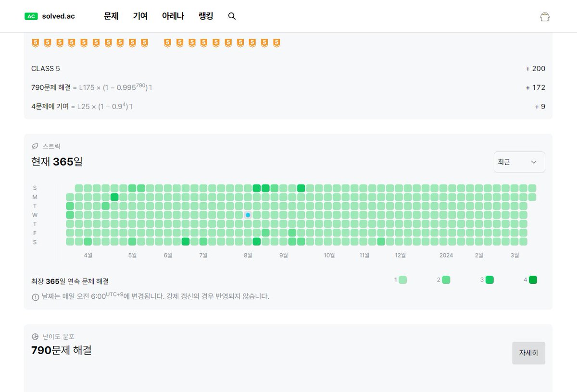Click the highlighted blue day in the streak heatmap
This screenshot has width=577, height=392.
[x=248, y=215]
